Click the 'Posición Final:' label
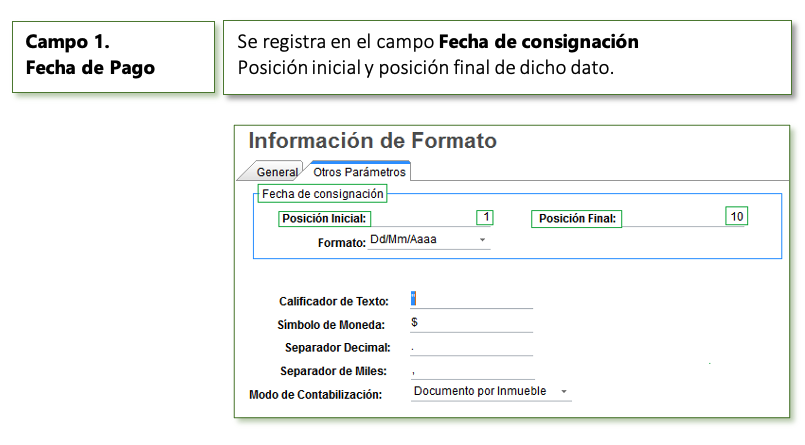The image size is (805, 445). point(577,219)
